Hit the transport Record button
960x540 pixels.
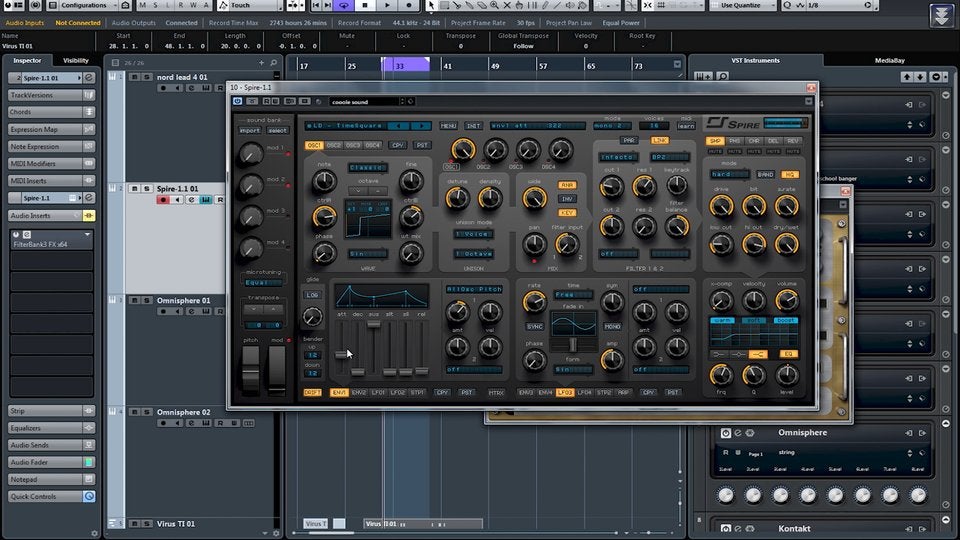click(409, 6)
